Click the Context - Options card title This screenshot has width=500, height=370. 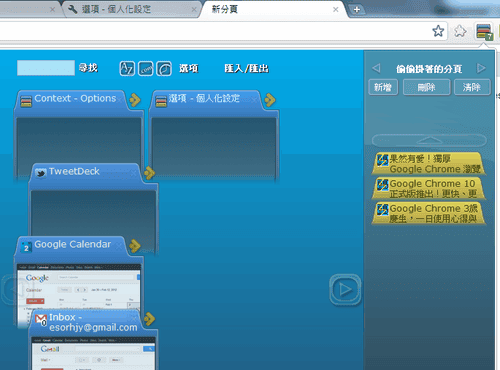coord(75,98)
